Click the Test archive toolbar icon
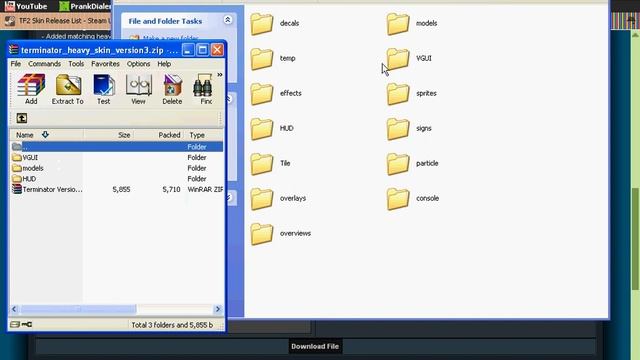 [x=104, y=89]
